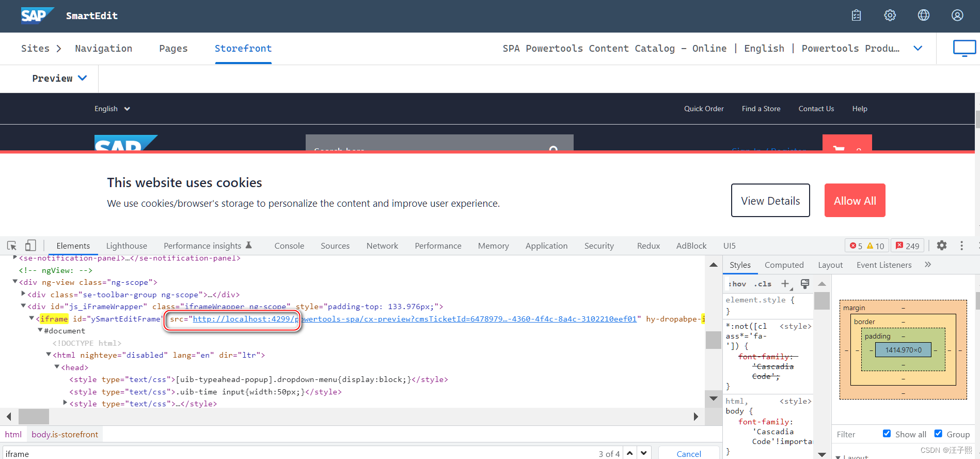Viewport: 980px width, 459px height.
Task: Click the SAP logo in header
Action: [37, 16]
